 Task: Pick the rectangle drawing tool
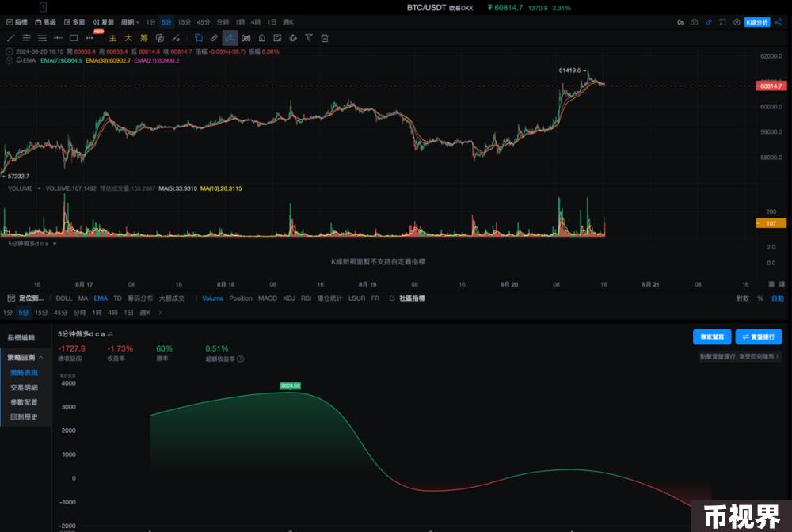point(74,38)
